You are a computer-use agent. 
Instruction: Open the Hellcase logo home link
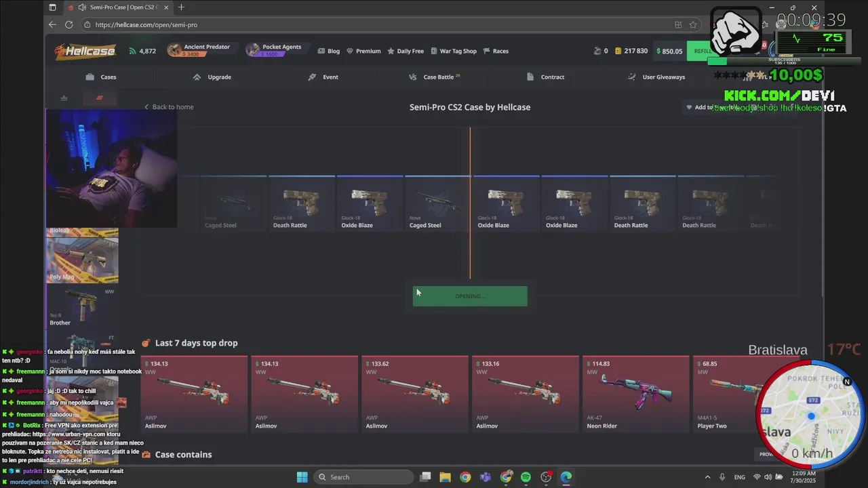85,51
